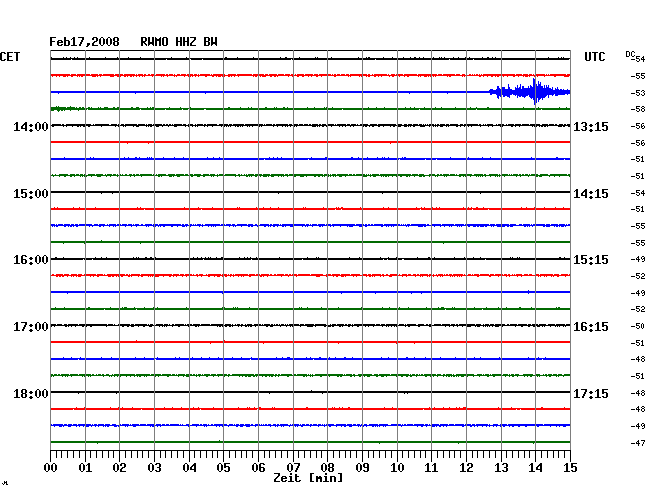Click minute label 08 on the axis
This screenshot has width=650, height=494.
pos(327,468)
